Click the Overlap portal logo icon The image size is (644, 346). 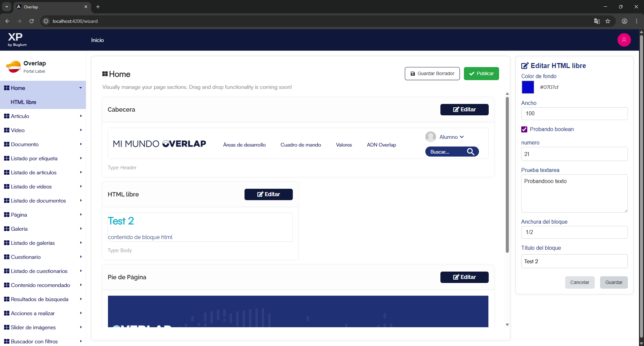click(x=13, y=67)
